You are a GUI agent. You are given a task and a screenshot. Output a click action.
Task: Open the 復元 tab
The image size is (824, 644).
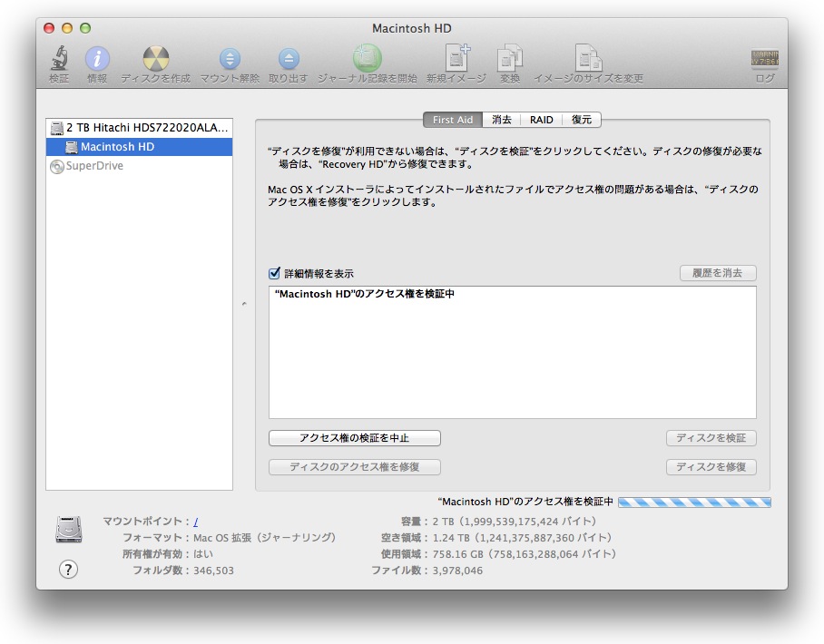pos(582,120)
